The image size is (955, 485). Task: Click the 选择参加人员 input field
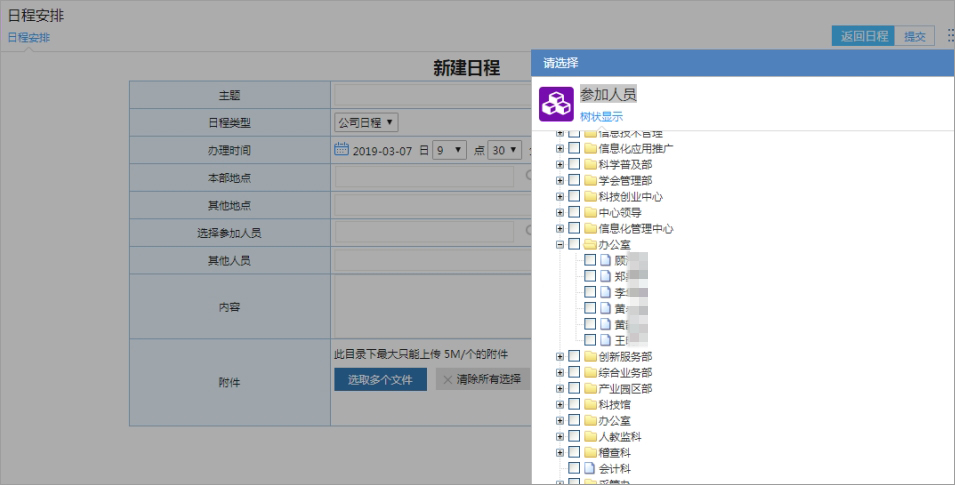coord(424,232)
